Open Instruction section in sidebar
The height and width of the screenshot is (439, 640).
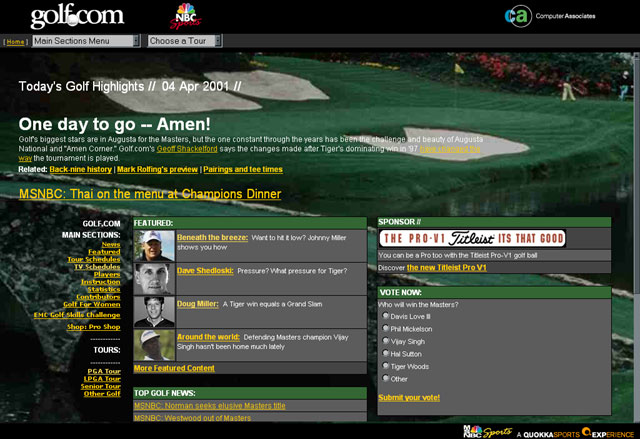click(x=100, y=282)
